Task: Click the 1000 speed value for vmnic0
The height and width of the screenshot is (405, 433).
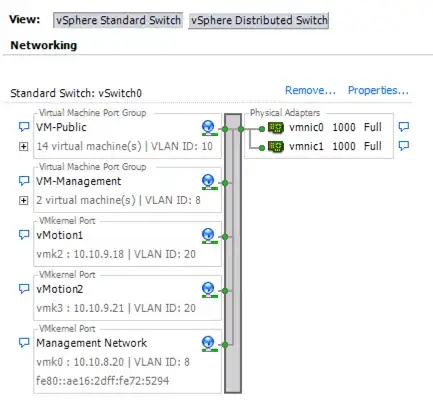Action: 344,127
